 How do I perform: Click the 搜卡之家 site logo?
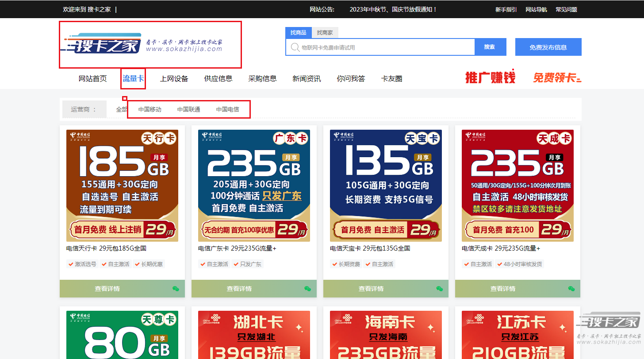pyautogui.click(x=142, y=43)
